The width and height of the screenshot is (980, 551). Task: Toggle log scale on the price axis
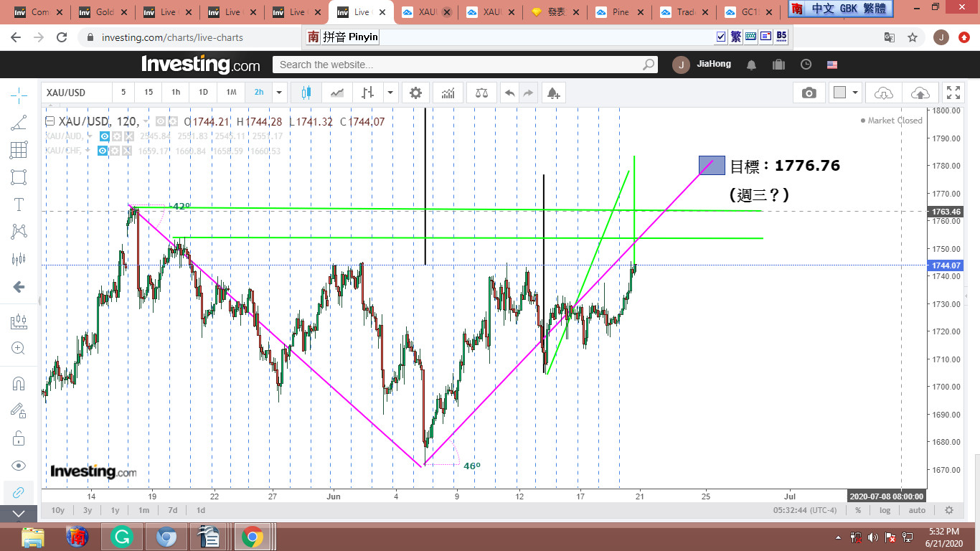coord(885,510)
